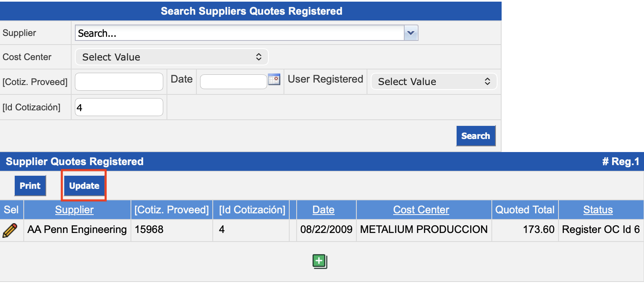Sort by the Status column header
This screenshot has width=644, height=291.
598,210
